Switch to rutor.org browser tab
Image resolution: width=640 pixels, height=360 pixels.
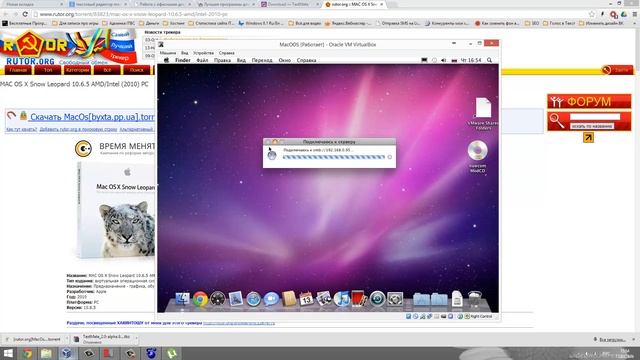point(353,4)
